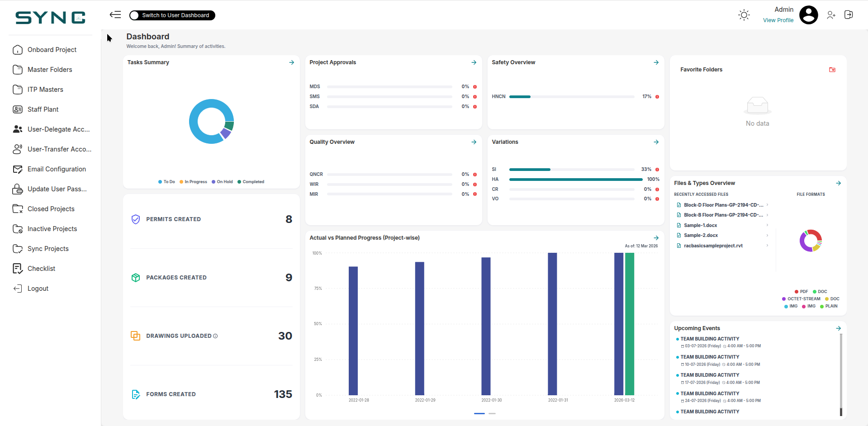Screen dimensions: 868x426
Task: Open Master Folders in sidebar
Action: pyautogui.click(x=51, y=70)
